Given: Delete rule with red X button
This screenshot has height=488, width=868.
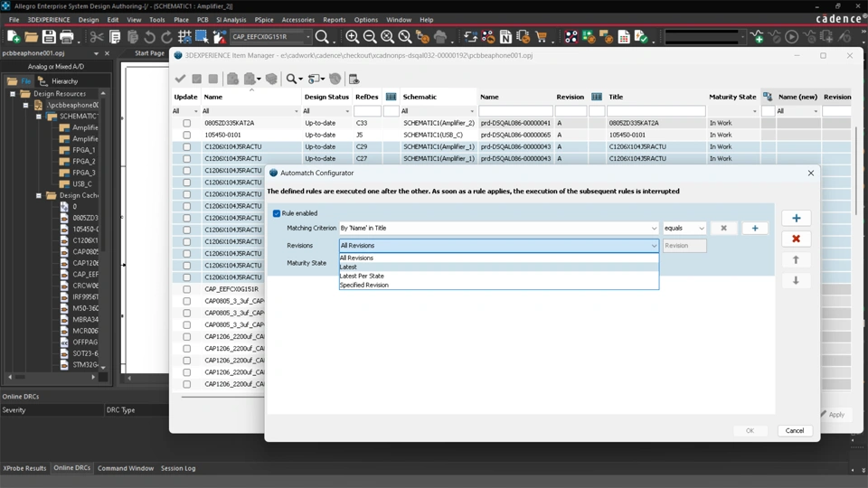Looking at the screenshot, I should coord(796,239).
